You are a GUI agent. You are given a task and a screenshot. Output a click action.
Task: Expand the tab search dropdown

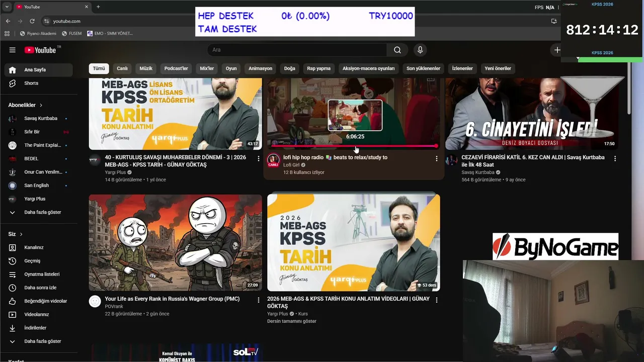[x=7, y=7]
